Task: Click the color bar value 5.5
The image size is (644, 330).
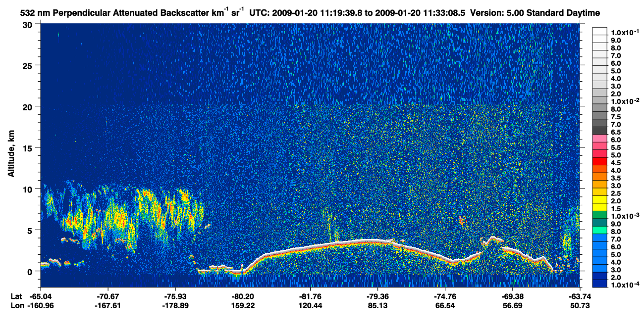Action: point(617,148)
